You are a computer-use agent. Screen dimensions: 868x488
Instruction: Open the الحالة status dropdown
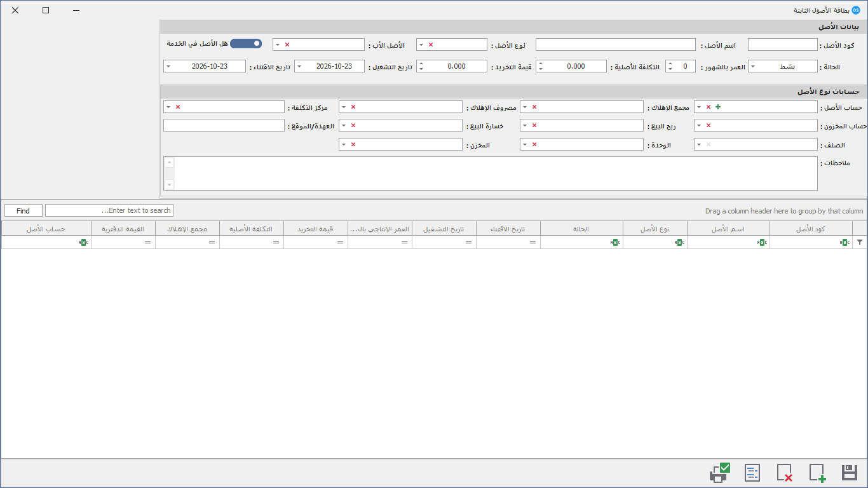coord(753,66)
